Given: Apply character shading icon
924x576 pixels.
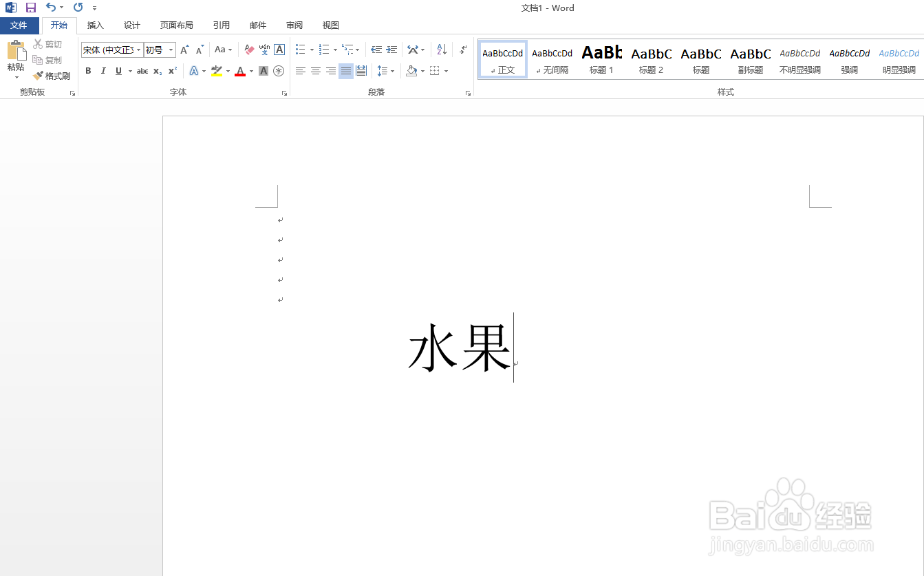Looking at the screenshot, I should 264,71.
